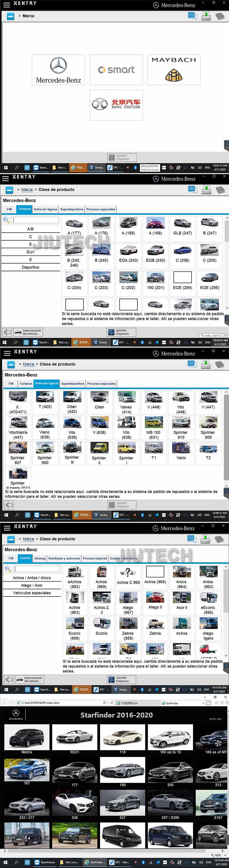The height and width of the screenshot is (868, 229).
Task: Switch to the Grupos industriales tab
Action: pyautogui.click(x=123, y=558)
